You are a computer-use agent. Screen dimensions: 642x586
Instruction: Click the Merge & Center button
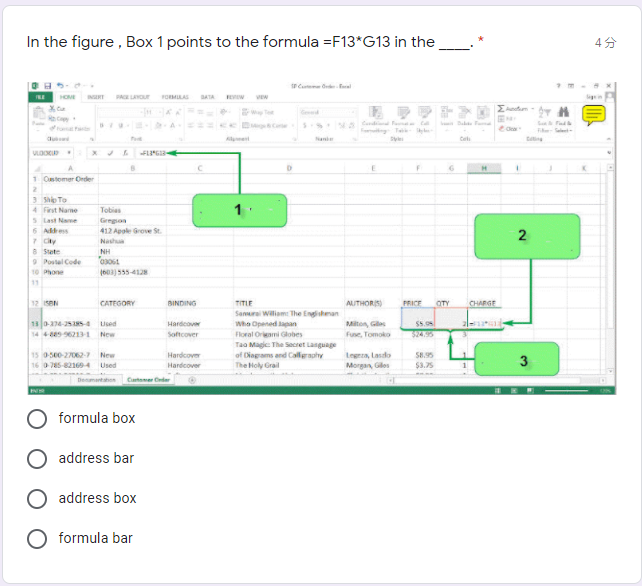click(265, 125)
